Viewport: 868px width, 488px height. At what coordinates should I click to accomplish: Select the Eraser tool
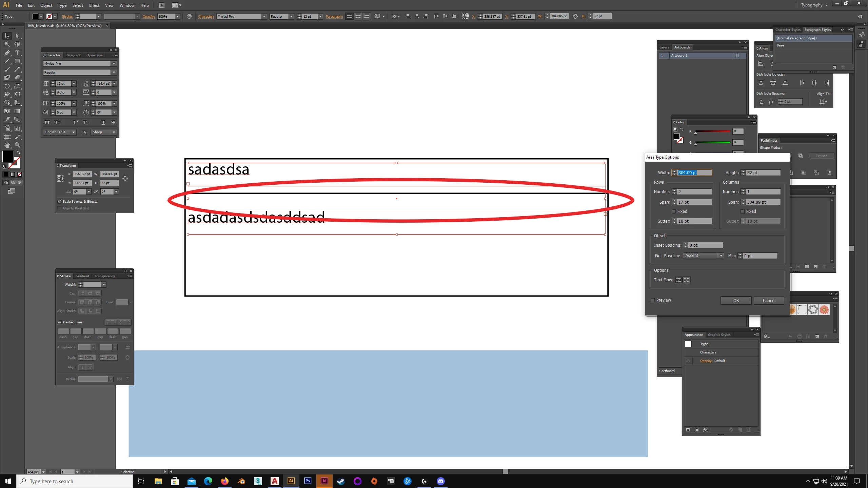(17, 77)
